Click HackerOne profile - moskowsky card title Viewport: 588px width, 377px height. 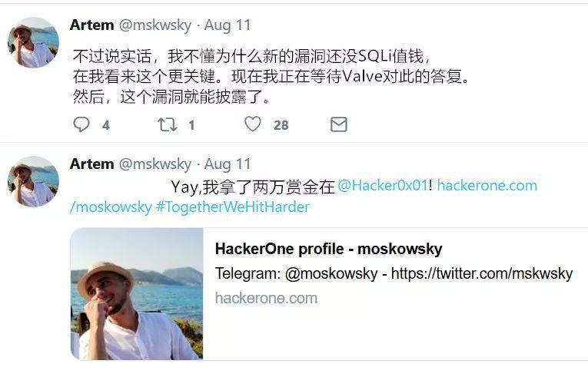point(328,249)
